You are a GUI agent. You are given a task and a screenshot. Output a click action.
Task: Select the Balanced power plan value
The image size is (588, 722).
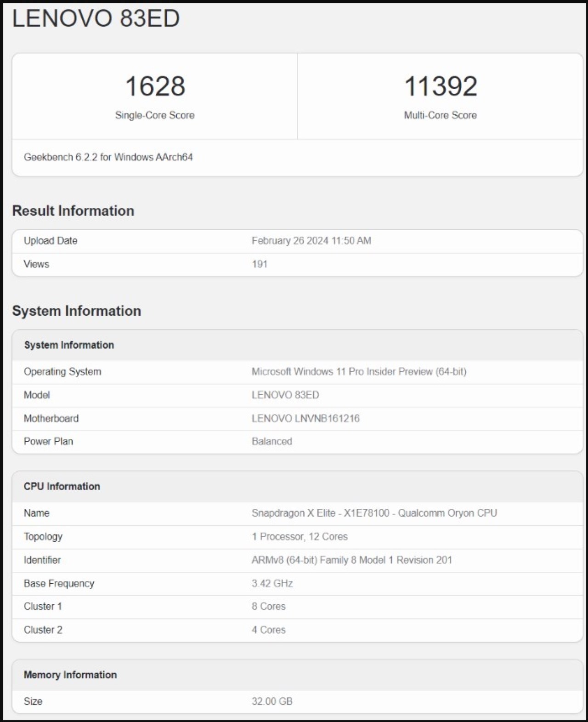[272, 442]
